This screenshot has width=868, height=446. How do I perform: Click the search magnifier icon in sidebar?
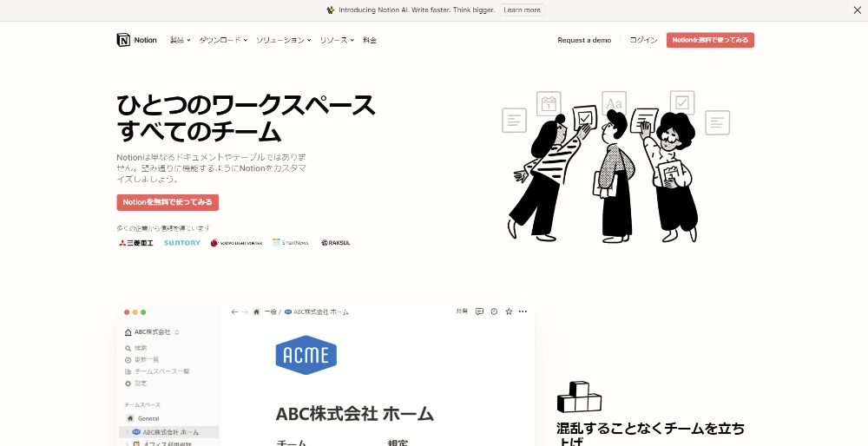pyautogui.click(x=128, y=348)
